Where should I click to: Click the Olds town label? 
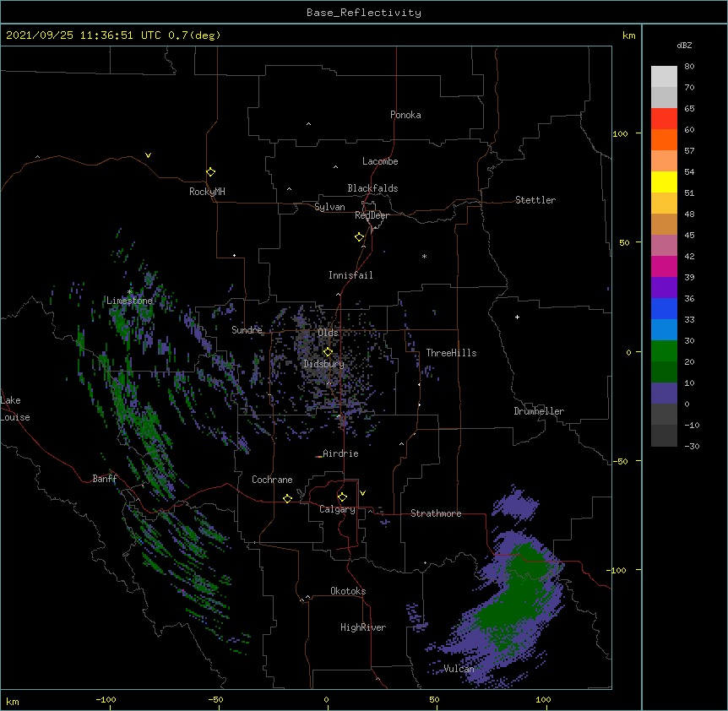(328, 333)
